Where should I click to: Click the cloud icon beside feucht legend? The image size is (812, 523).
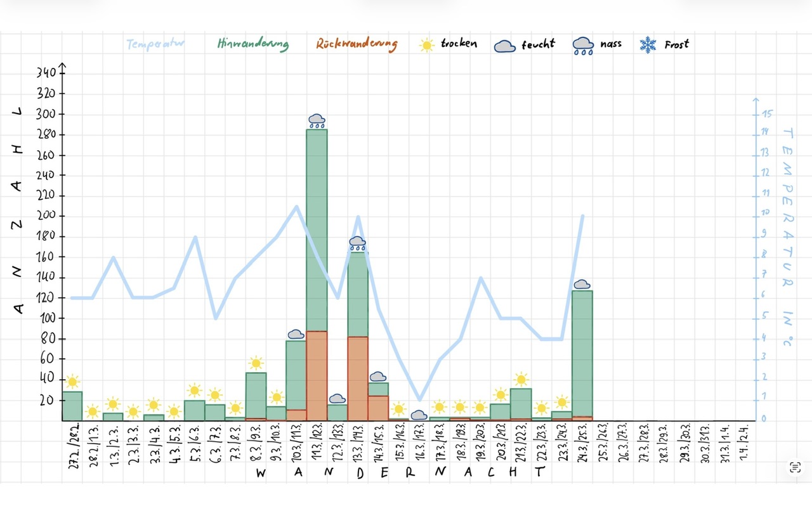(505, 46)
